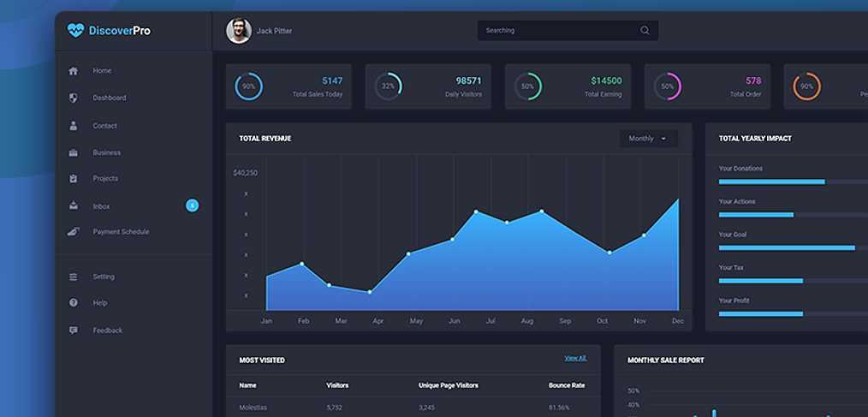
Task: Click the Inbox tray icon
Action: click(73, 206)
